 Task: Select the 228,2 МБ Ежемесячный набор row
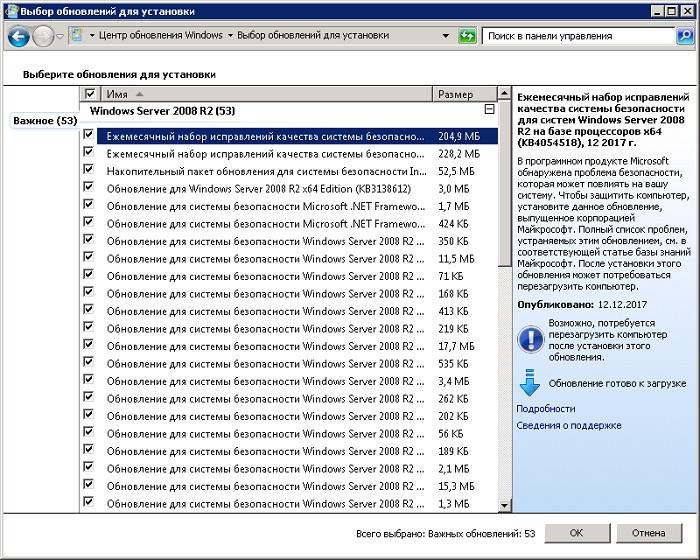point(297,154)
